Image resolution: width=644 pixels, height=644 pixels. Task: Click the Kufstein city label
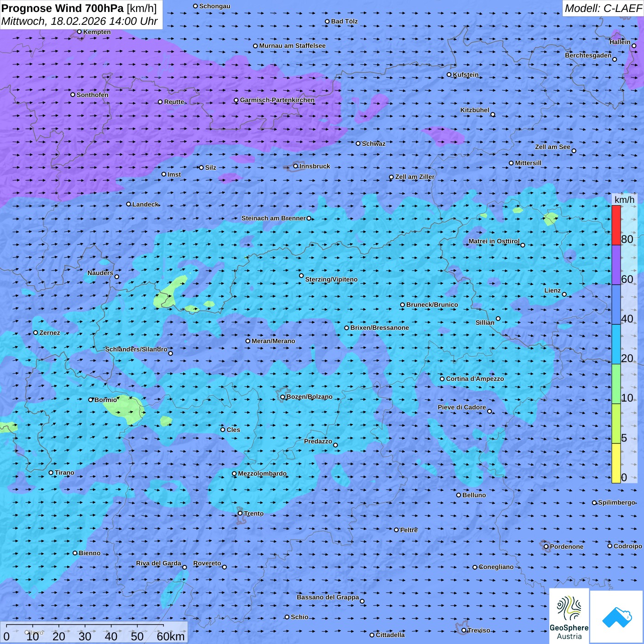pos(466,75)
